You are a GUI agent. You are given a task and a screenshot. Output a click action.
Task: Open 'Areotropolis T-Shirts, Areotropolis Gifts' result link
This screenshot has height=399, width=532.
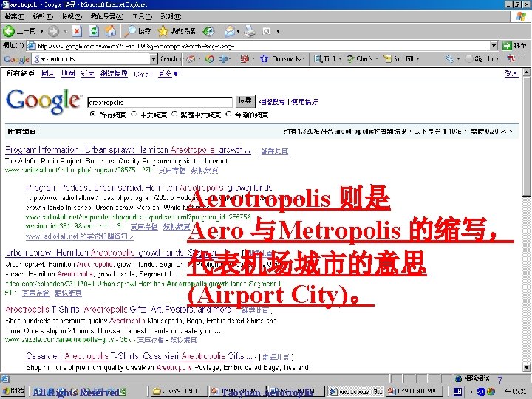point(118,310)
